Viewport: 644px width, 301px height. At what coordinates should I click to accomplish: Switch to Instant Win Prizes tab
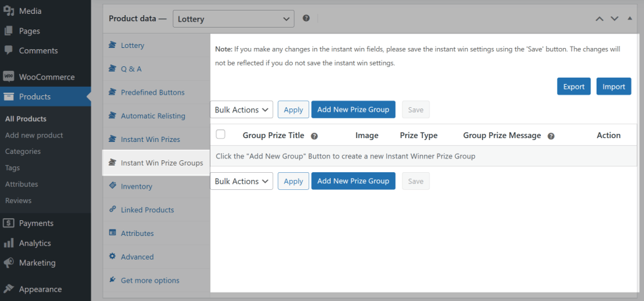tap(150, 139)
